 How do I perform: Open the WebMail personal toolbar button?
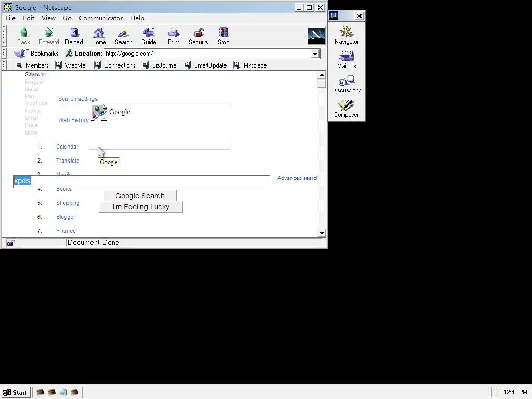pyautogui.click(x=71, y=65)
